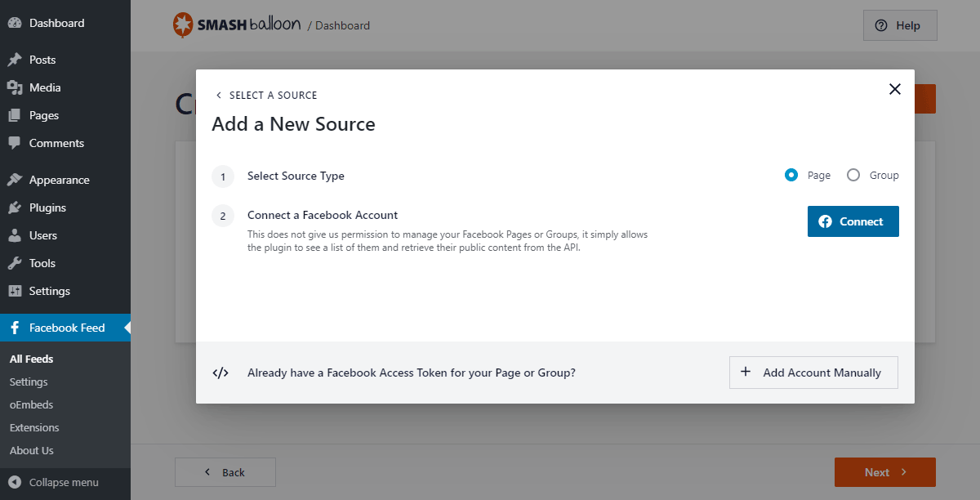
Task: Open the Extensions submenu item
Action: pyautogui.click(x=34, y=427)
